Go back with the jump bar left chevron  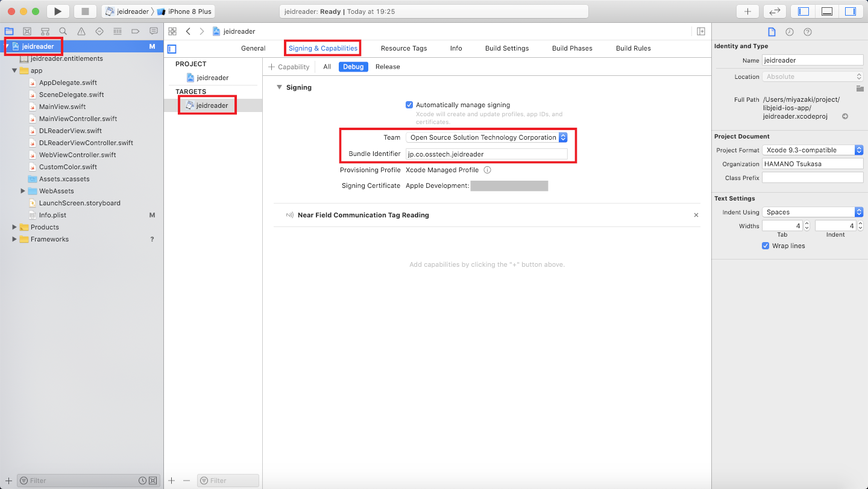[188, 31]
